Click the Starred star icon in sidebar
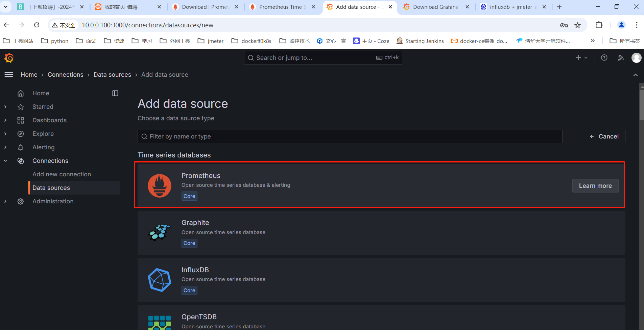Screen dimensions: 644x330 21,107
